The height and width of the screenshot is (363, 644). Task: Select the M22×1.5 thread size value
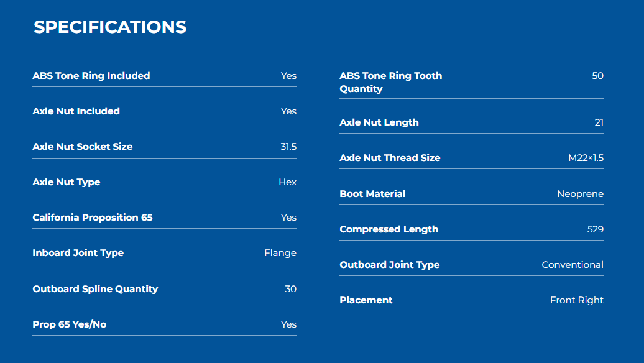586,158
